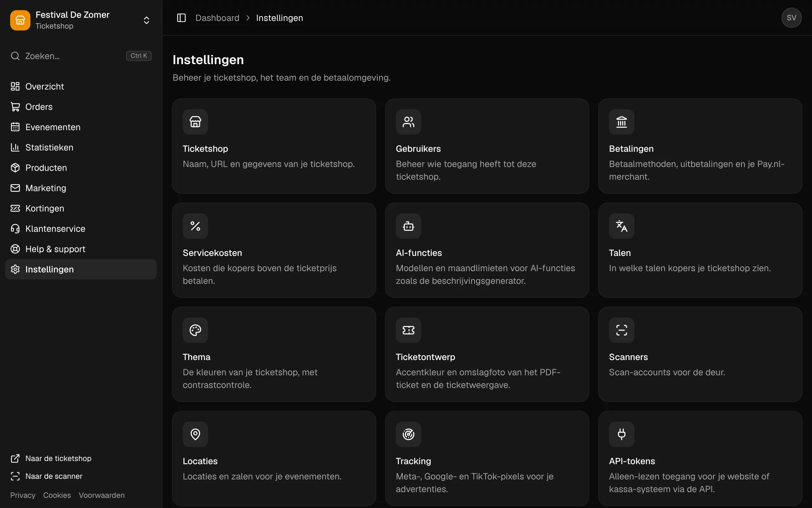Screen dimensions: 812x508
Task: Click the scan icon beside Naar de scanner
Action: pos(15,476)
